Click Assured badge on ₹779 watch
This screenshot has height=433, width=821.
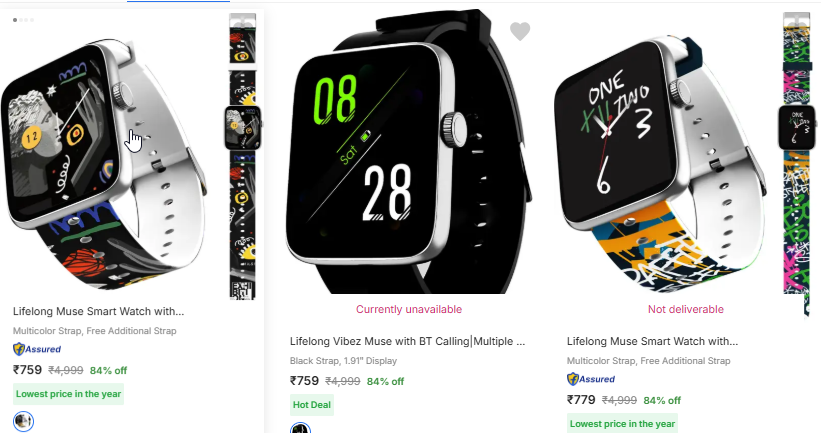tap(591, 379)
